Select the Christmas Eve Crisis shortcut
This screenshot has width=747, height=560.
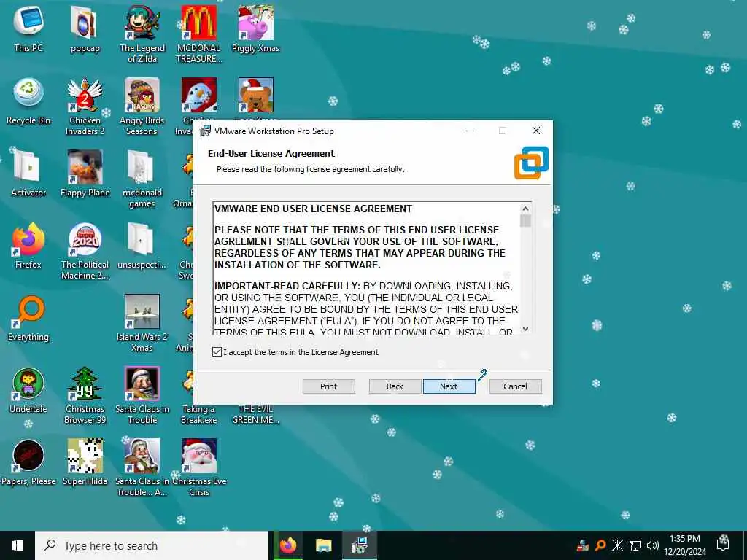[x=199, y=468]
